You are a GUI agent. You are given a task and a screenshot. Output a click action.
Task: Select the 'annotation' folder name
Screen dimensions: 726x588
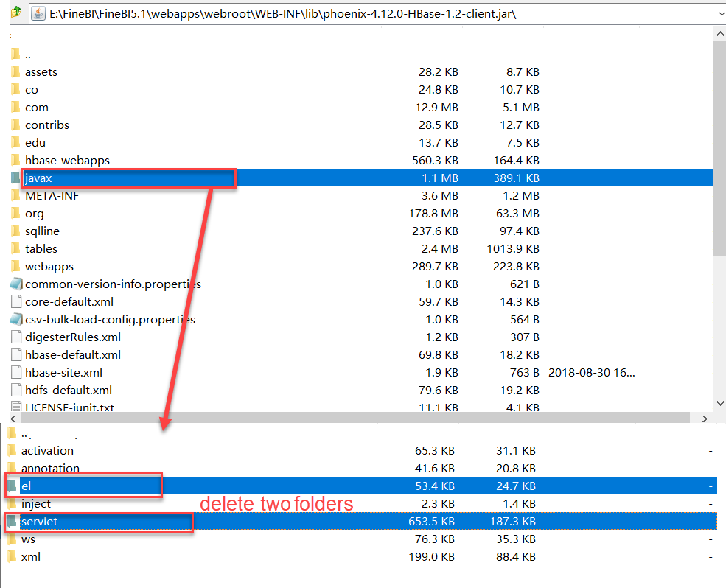50,468
